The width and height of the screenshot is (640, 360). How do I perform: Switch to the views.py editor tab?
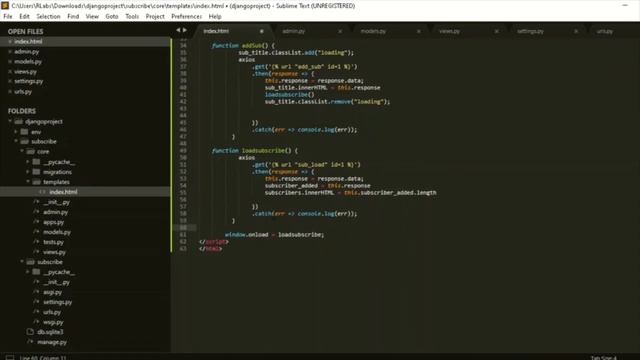coord(449,31)
